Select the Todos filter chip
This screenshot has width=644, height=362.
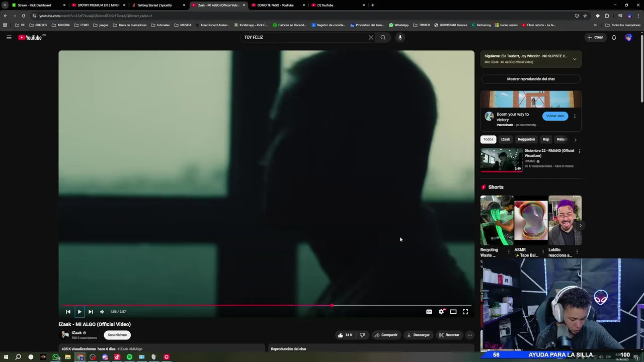click(x=489, y=139)
